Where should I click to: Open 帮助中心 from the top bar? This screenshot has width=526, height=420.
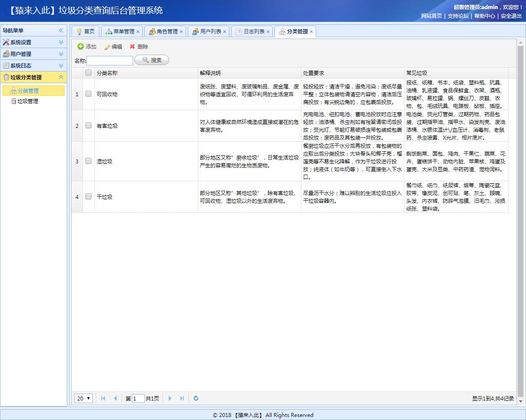click(x=485, y=16)
